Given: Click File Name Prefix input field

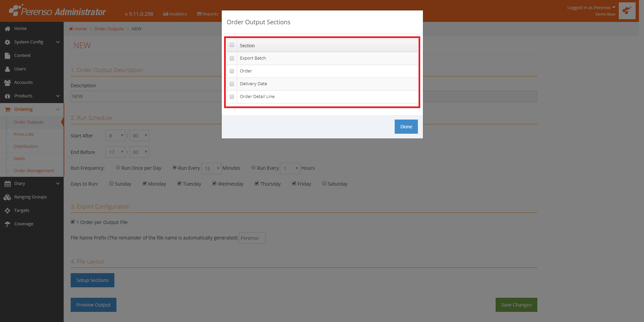Looking at the screenshot, I should coord(252,238).
